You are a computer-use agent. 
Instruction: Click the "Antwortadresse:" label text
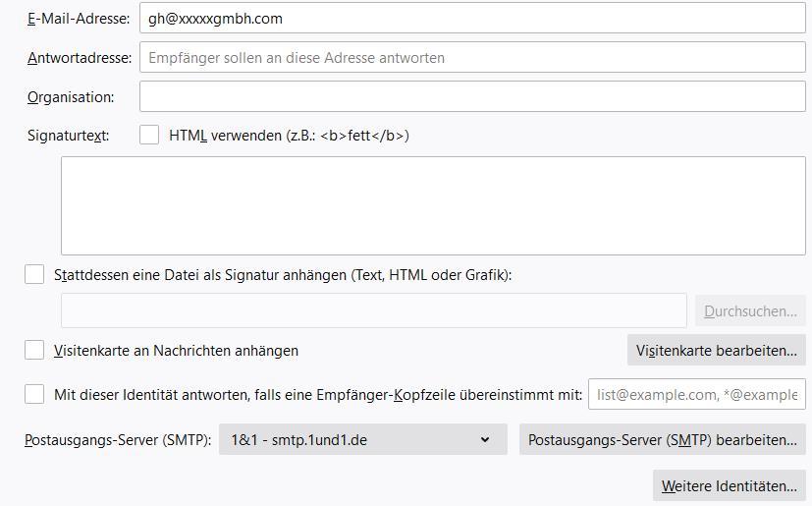(80, 58)
